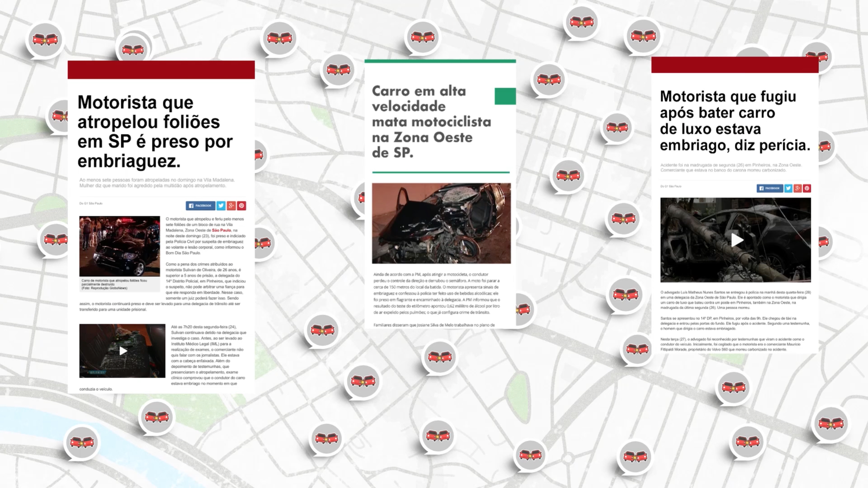This screenshot has height=488, width=868.
Task: Click the dark red header bar of the carro de luxo article
Action: coord(735,65)
